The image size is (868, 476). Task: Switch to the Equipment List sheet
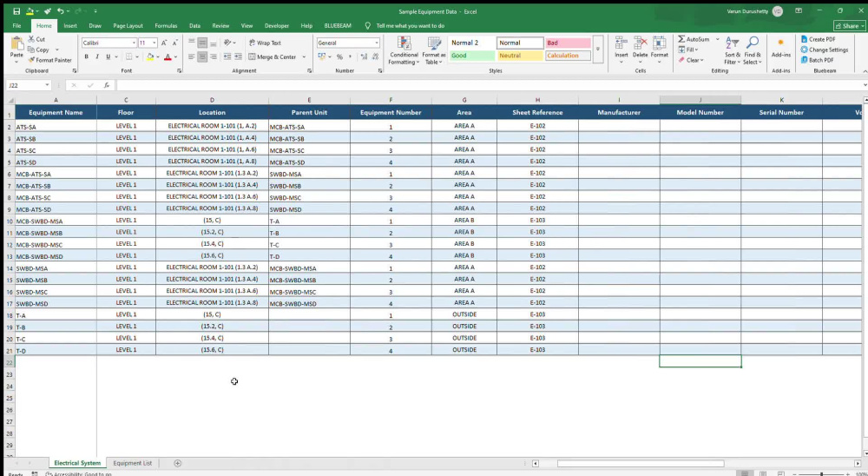tap(132, 463)
